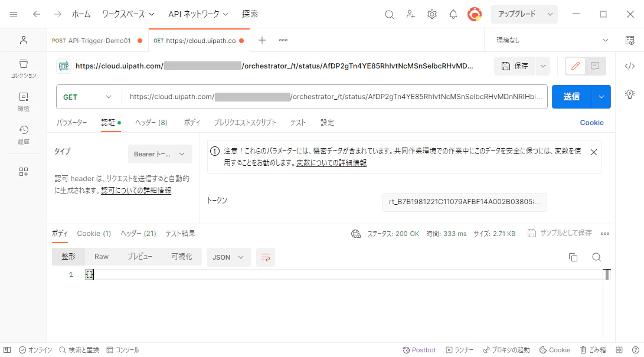Screen dimensions: 644x357
Task: Open the 設定 request tab
Action: [x=328, y=123]
